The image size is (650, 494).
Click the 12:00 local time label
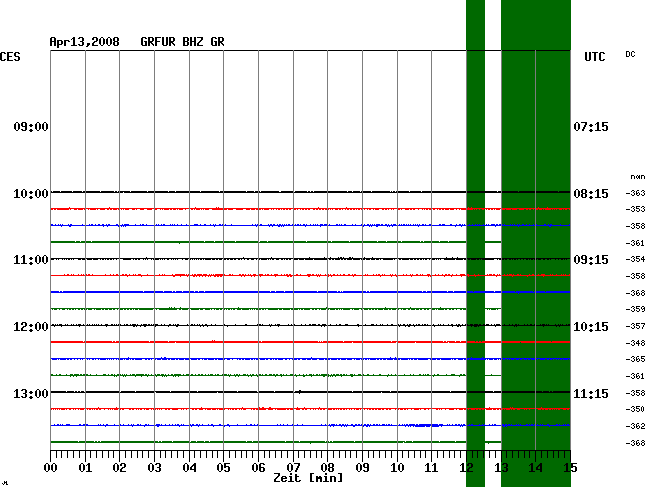31,327
